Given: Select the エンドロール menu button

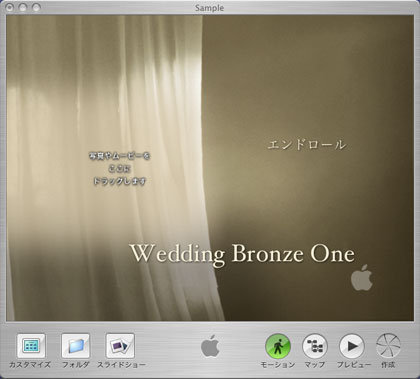Looking at the screenshot, I should tap(306, 145).
